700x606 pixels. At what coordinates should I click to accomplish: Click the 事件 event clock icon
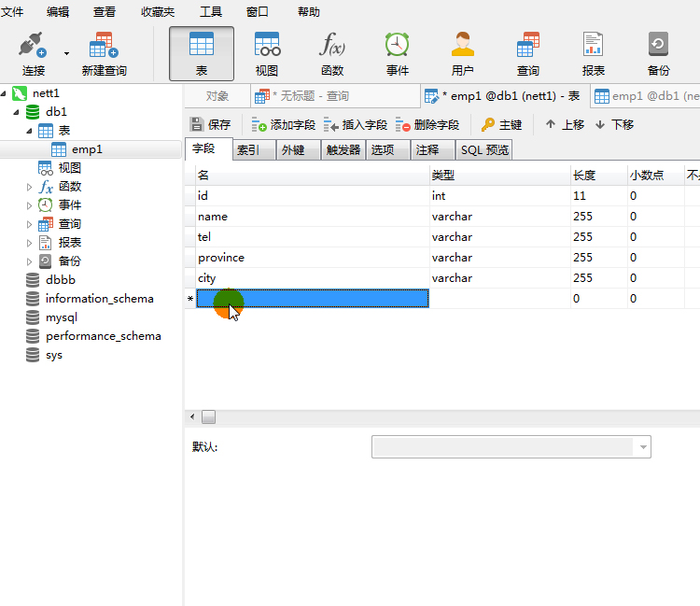point(398,52)
